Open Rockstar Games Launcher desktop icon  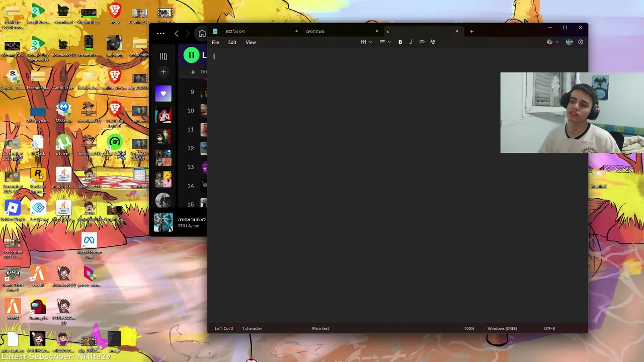(38, 180)
